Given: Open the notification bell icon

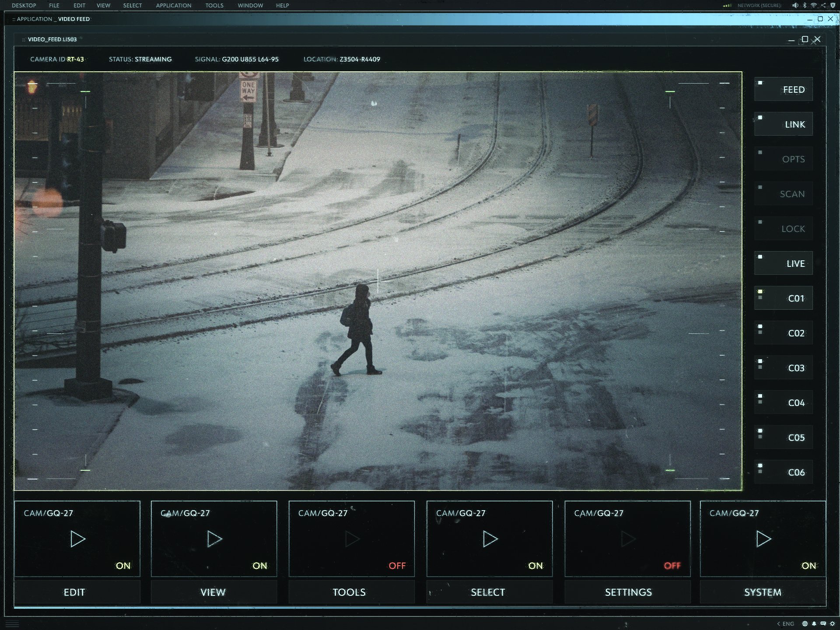Looking at the screenshot, I should pos(814,623).
